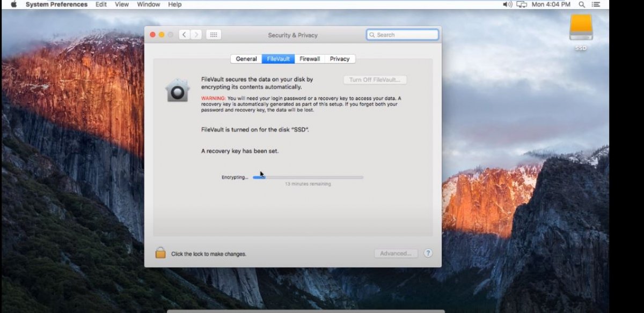644x313 pixels.
Task: Open Notification Center from the menu bar
Action: tap(596, 4)
